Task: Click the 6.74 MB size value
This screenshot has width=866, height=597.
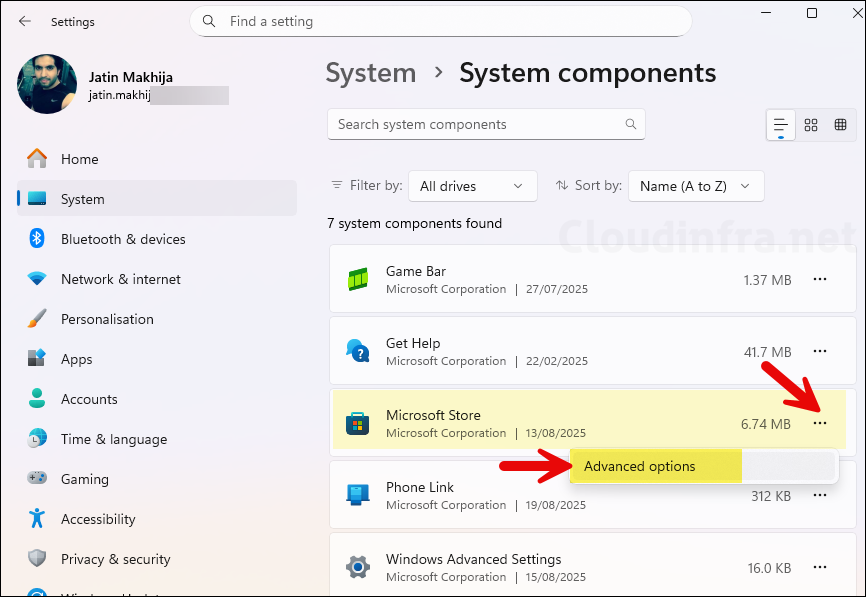Action: click(765, 424)
